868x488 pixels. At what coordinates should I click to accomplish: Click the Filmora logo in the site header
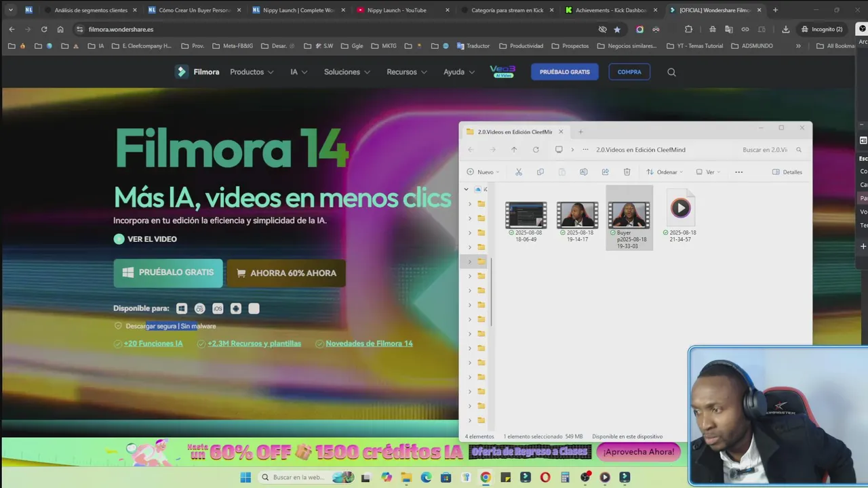(197, 72)
